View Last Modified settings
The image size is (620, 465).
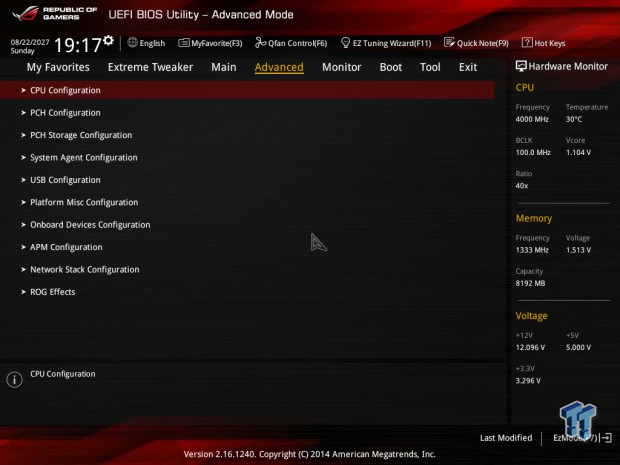(x=506, y=438)
